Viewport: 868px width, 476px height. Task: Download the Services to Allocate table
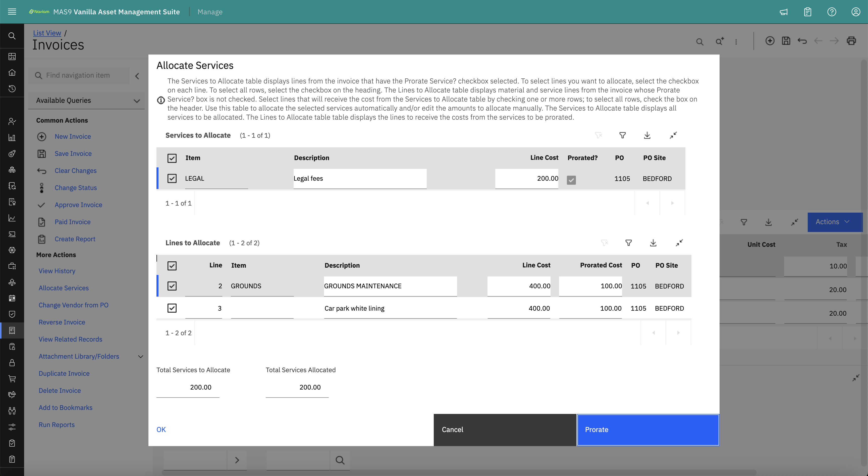click(x=647, y=135)
